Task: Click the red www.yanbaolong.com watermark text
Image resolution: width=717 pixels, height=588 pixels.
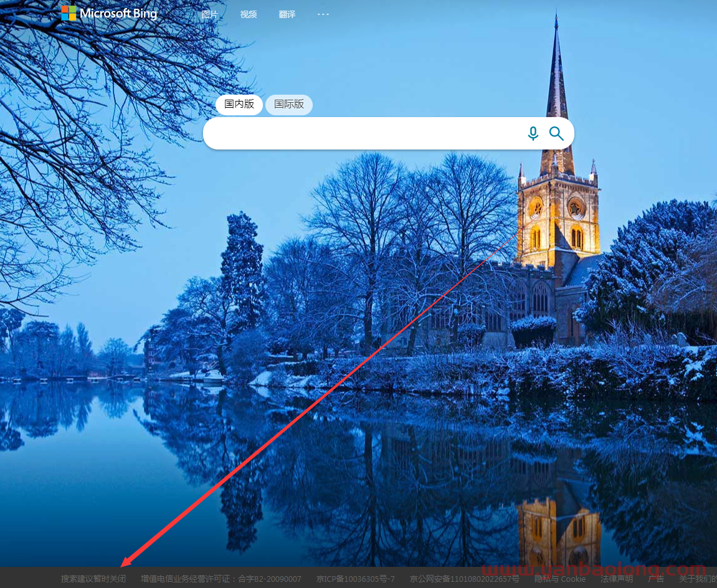Action: coord(592,569)
